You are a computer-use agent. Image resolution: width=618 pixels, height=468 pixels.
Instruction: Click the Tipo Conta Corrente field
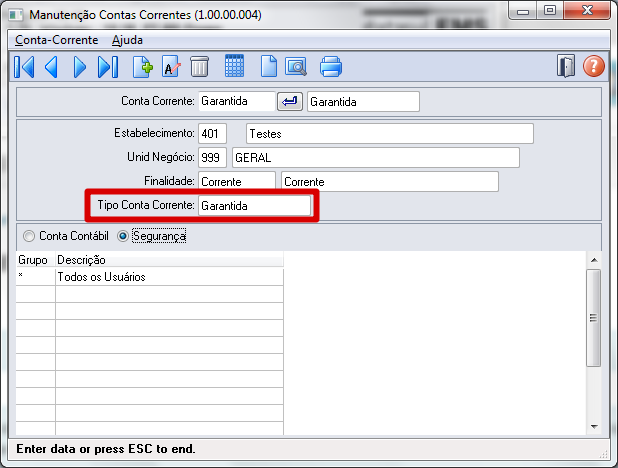(254, 205)
